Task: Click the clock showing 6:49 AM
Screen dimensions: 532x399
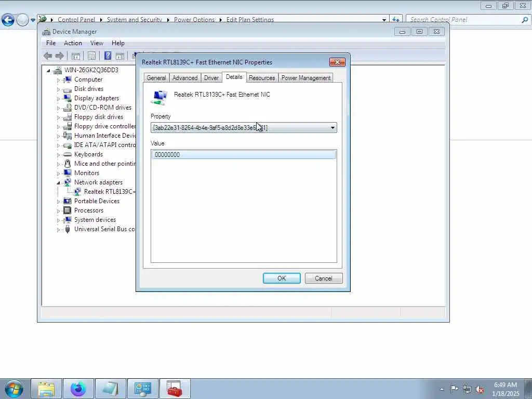Action: pyautogui.click(x=506, y=389)
